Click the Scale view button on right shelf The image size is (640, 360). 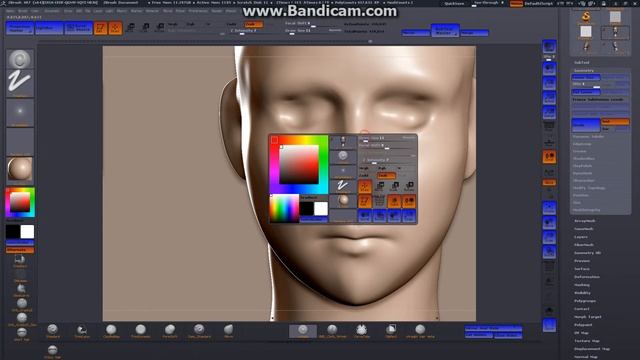[x=549, y=237]
